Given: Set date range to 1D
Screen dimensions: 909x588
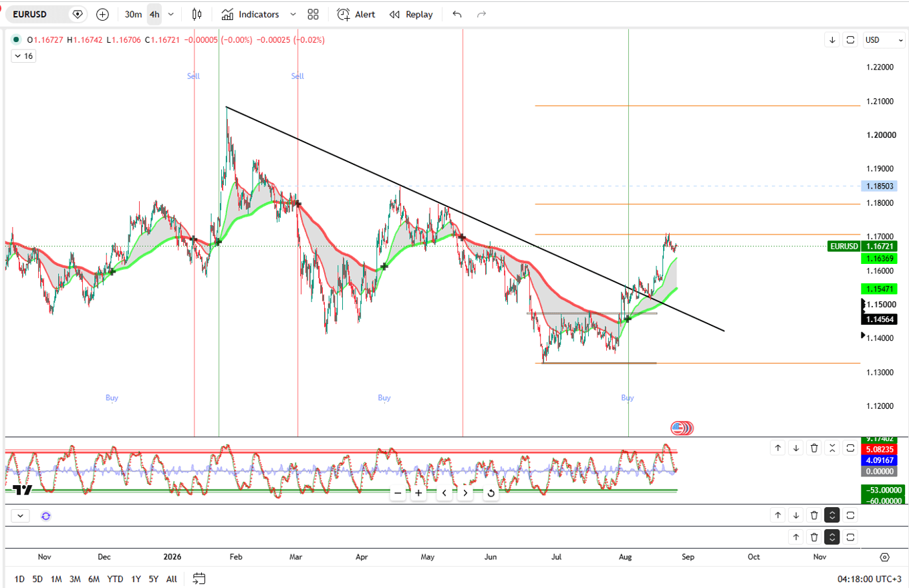Looking at the screenshot, I should tap(19, 579).
